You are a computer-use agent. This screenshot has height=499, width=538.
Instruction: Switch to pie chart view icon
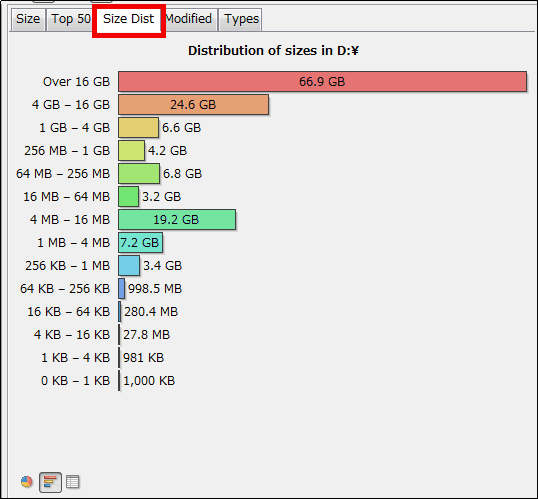26,482
